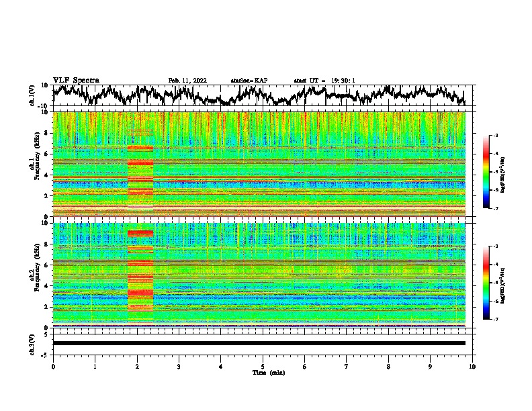Click time tick label "2" on bottom axis
This screenshot has width=532, height=411.
pyautogui.click(x=137, y=366)
